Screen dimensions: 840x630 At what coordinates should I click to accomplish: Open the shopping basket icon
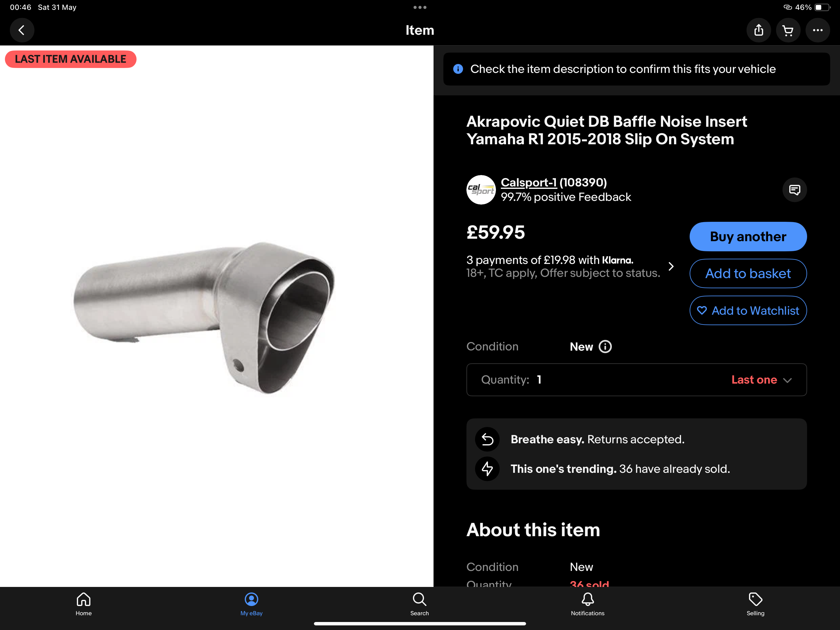(x=788, y=30)
